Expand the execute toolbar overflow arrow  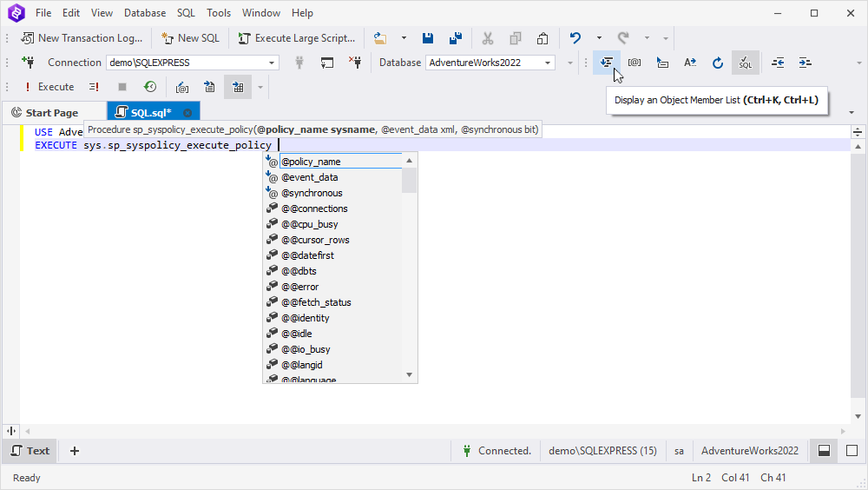click(260, 87)
